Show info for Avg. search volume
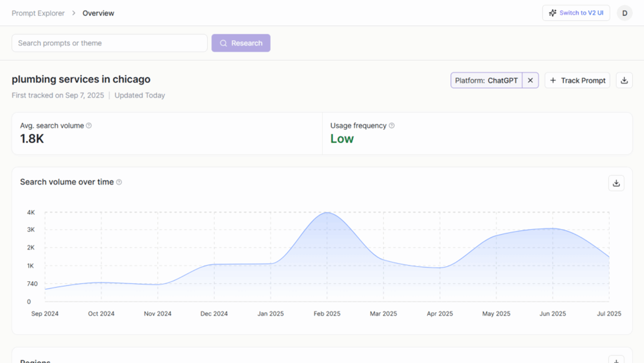Screen dimensions: 644x363 89,125
